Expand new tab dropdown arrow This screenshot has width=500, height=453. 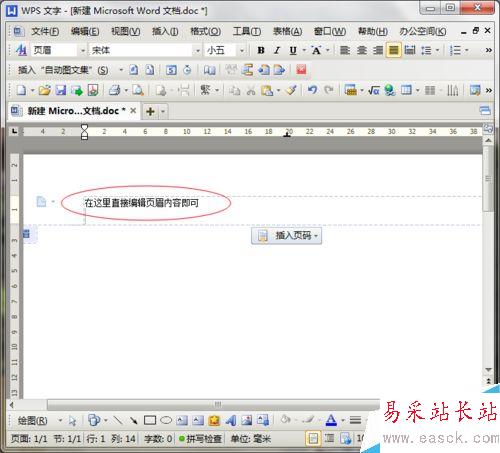(x=163, y=111)
